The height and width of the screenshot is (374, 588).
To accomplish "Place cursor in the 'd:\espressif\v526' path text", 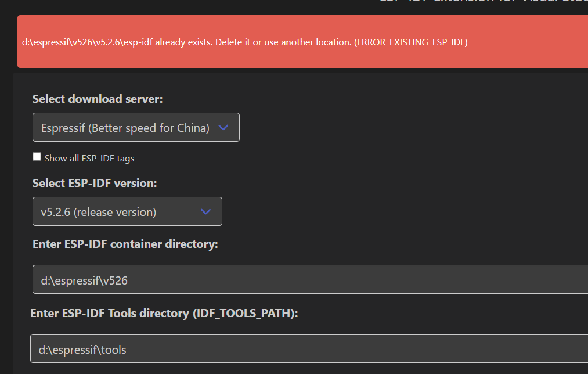I will click(x=84, y=281).
